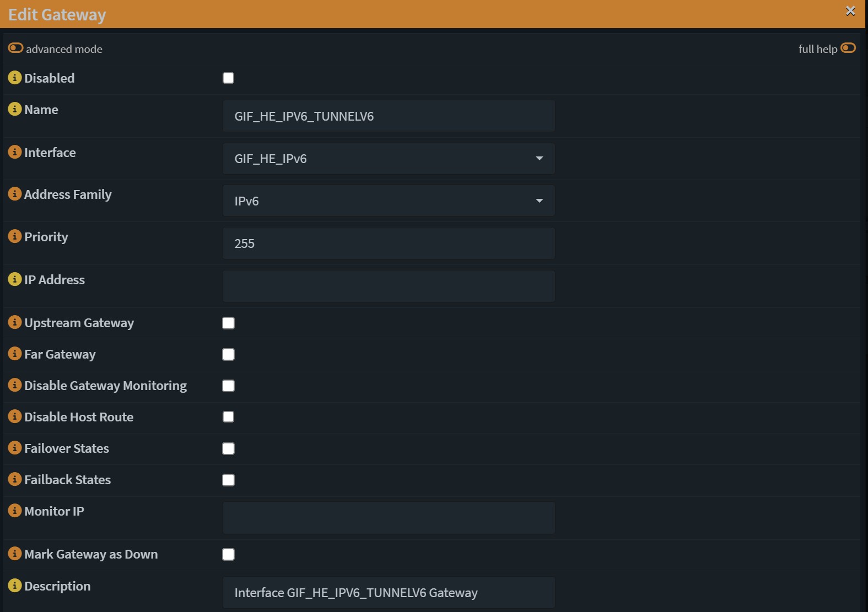Click the info icon beside Failover States
The width and height of the screenshot is (868, 612).
point(15,448)
